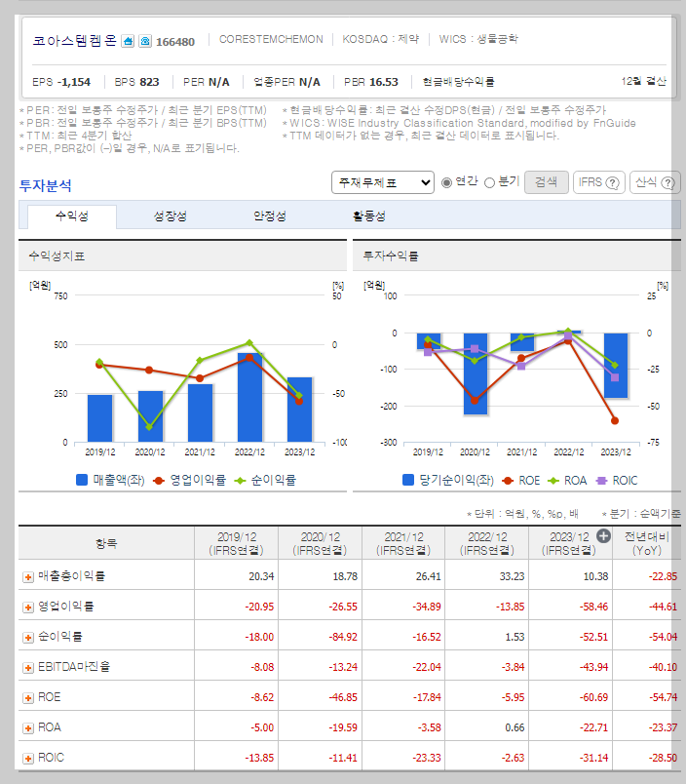Expand the 매출총이익률 row
The height and width of the screenshot is (784, 686).
click(28, 577)
